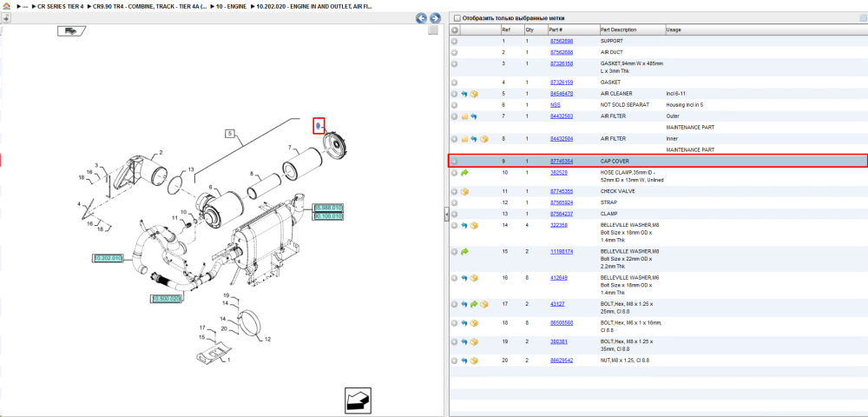Image resolution: width=868 pixels, height=417 pixels.
Task: Click the blue arrow in row 20 NUT
Action: (x=464, y=361)
